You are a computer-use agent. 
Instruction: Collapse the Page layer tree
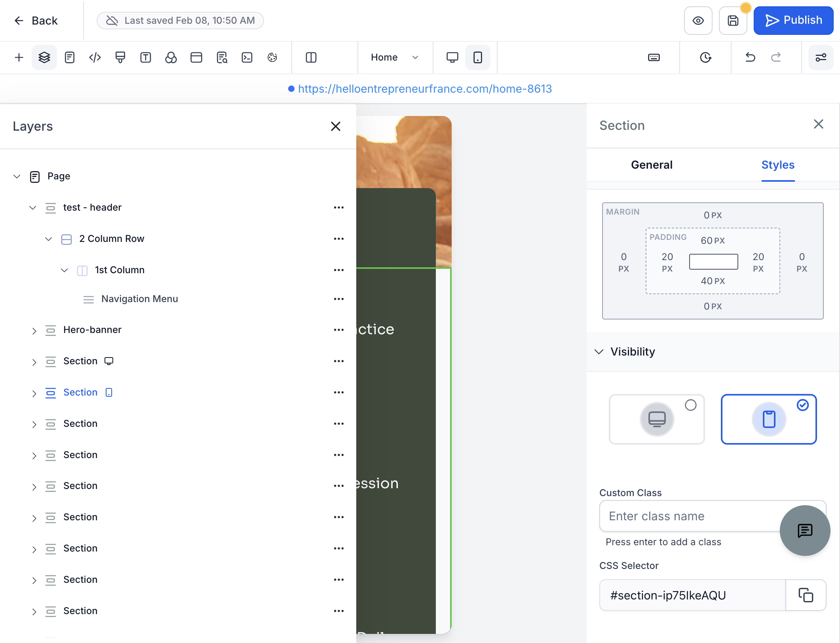coord(17,176)
